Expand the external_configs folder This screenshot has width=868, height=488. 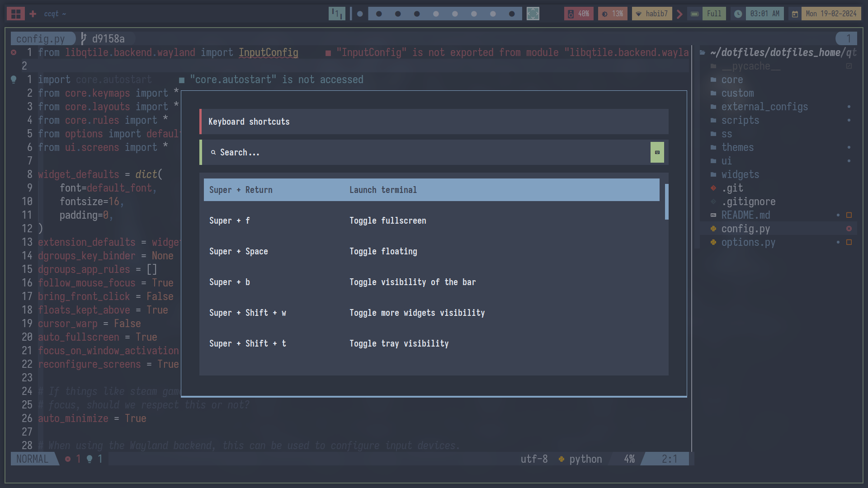click(x=764, y=107)
